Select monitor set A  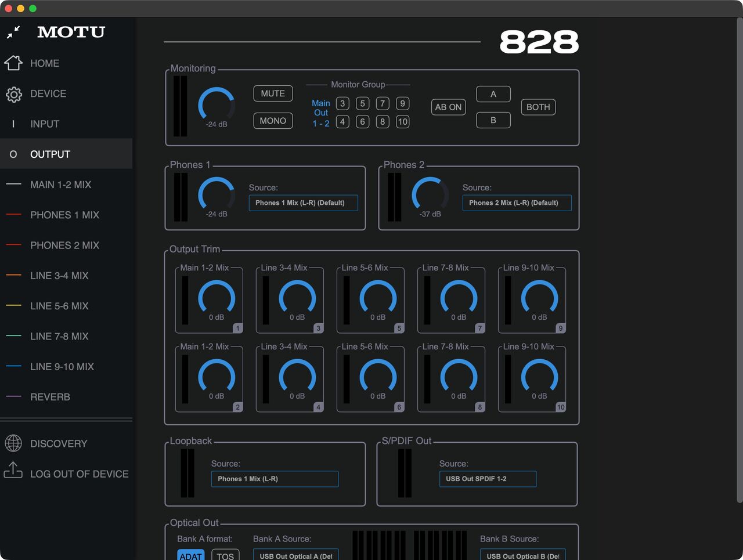coord(493,94)
